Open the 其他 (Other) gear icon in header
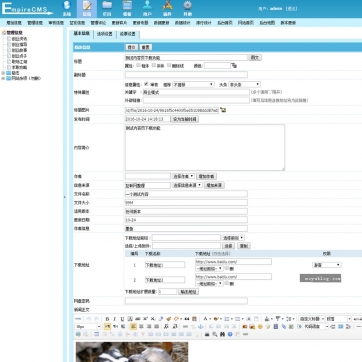The image size is (362, 362). [188, 8]
